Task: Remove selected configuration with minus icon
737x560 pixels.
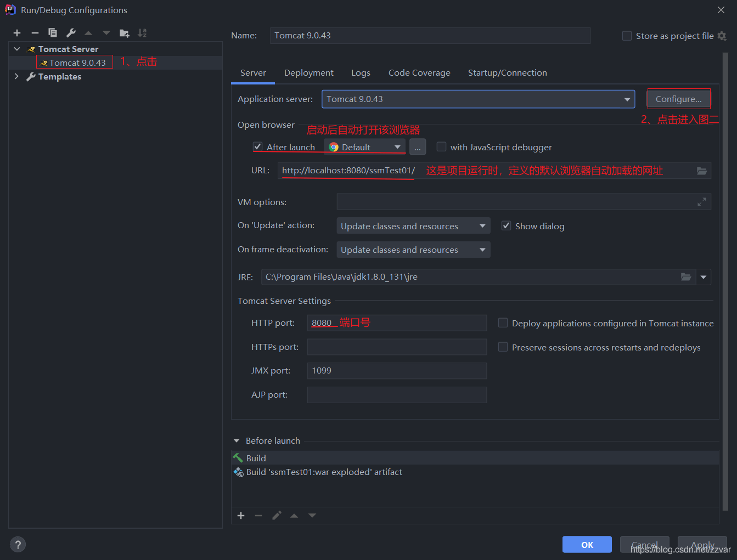Action: click(35, 33)
